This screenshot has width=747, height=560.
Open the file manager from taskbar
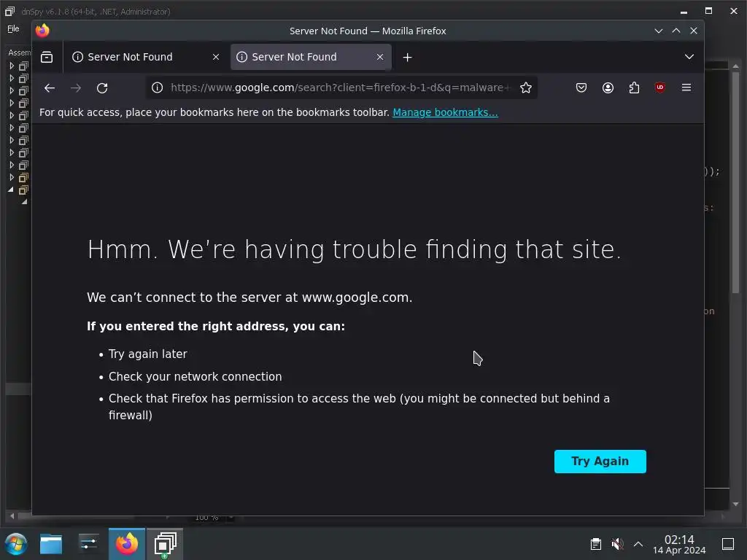[x=51, y=544]
